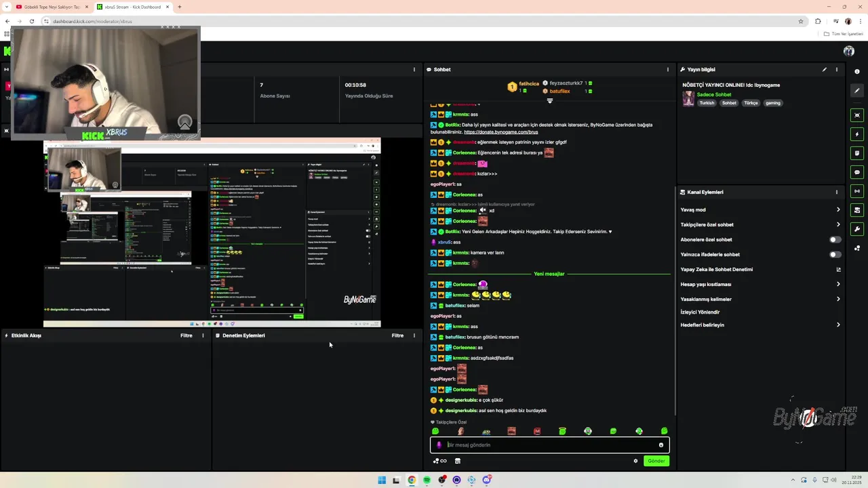The height and width of the screenshot is (488, 868).
Task: Open Windows Start button in taskbar
Action: coord(382,480)
